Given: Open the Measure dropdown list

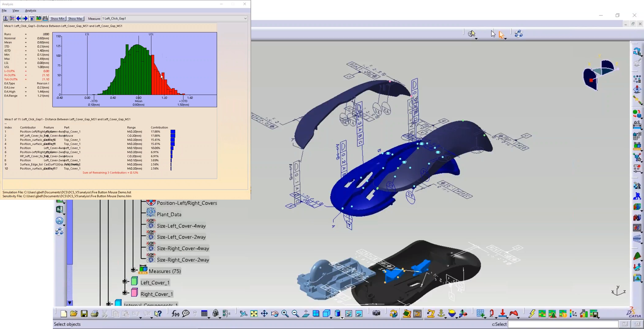Looking at the screenshot, I should pyautogui.click(x=245, y=18).
